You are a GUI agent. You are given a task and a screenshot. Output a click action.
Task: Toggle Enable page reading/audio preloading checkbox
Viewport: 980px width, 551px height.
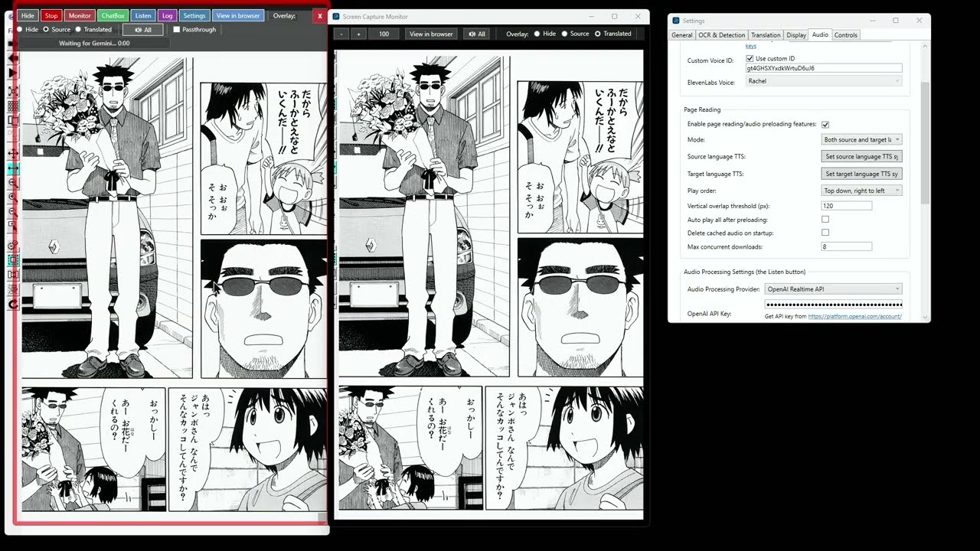point(825,124)
